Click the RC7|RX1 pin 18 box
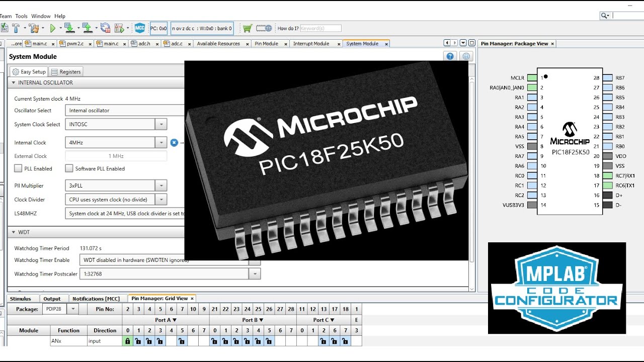 pyautogui.click(x=607, y=175)
